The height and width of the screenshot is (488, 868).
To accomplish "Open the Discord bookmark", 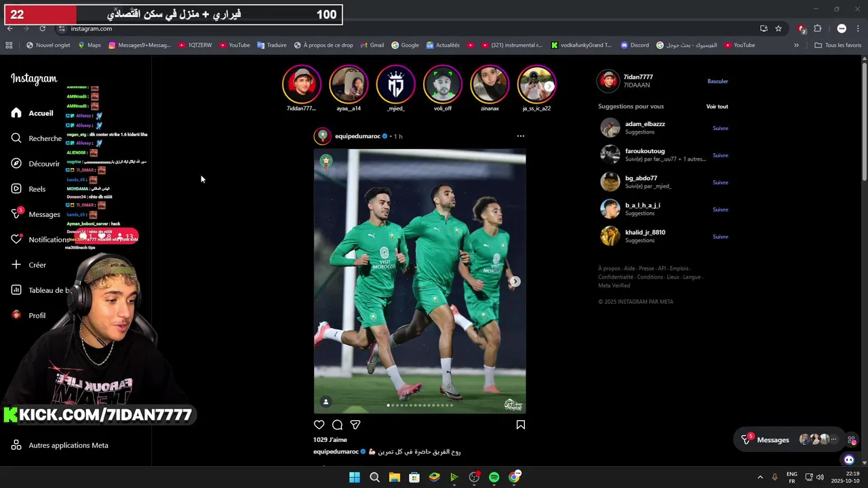I will tap(634, 45).
